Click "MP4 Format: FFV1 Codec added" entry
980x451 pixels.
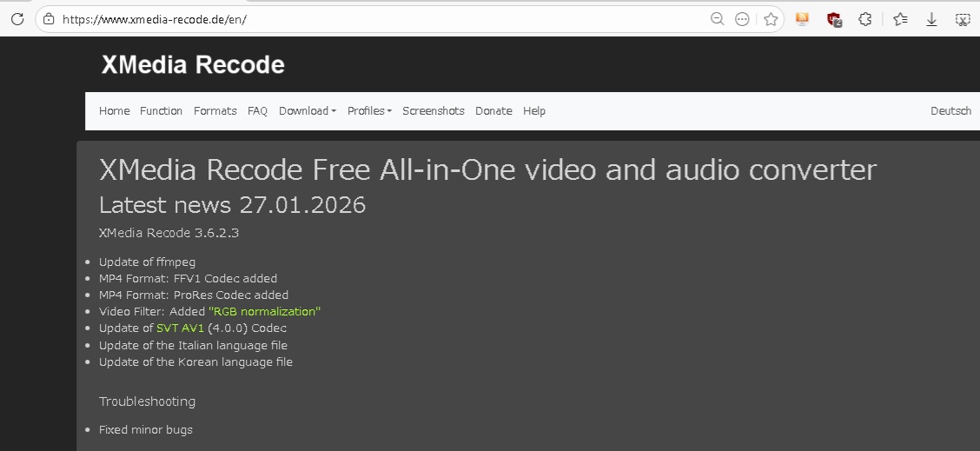pyautogui.click(x=189, y=278)
